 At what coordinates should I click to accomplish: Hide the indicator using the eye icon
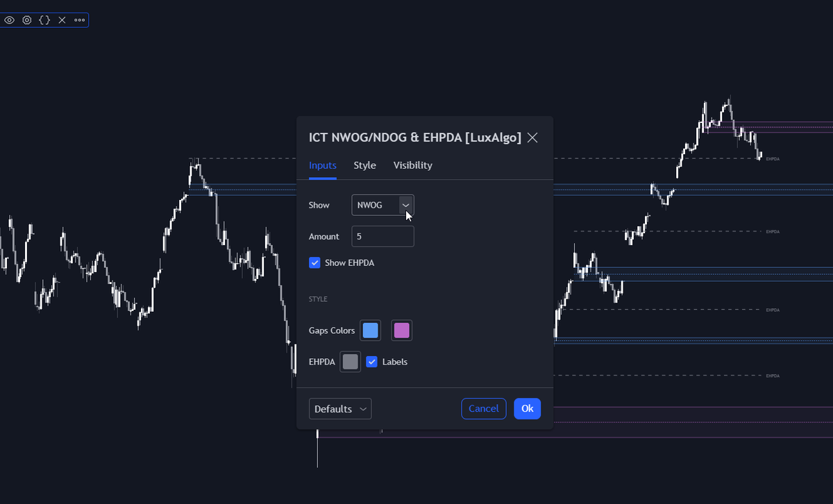[9, 19]
